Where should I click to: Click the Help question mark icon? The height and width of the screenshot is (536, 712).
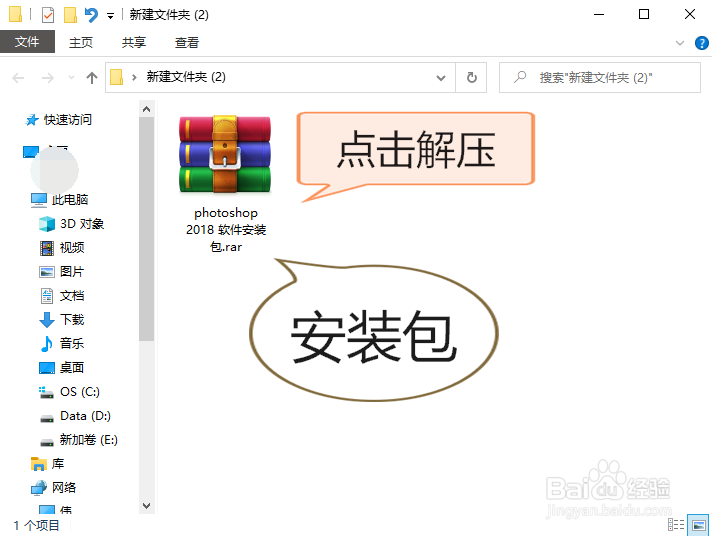702,43
